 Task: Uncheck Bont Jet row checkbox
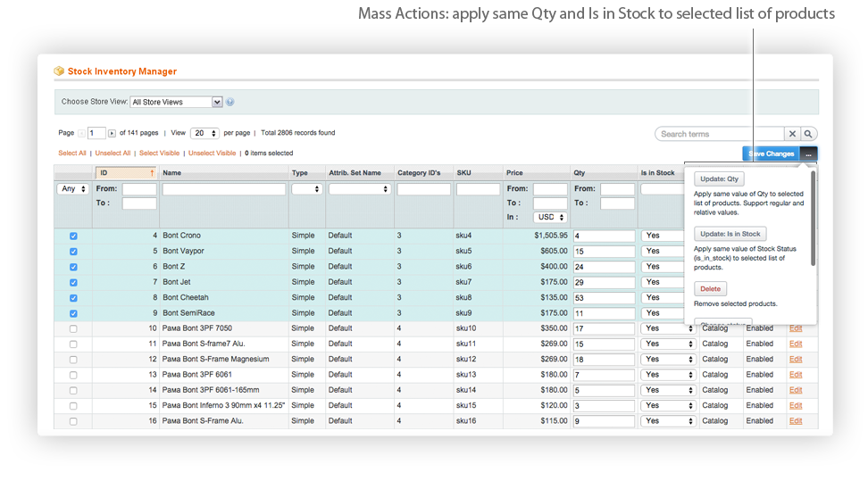coord(73,282)
